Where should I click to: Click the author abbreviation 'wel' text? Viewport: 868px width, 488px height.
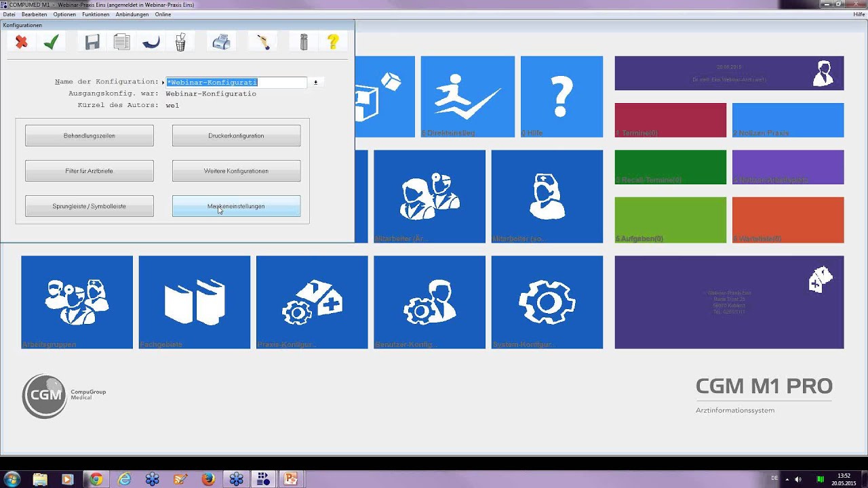click(x=172, y=105)
